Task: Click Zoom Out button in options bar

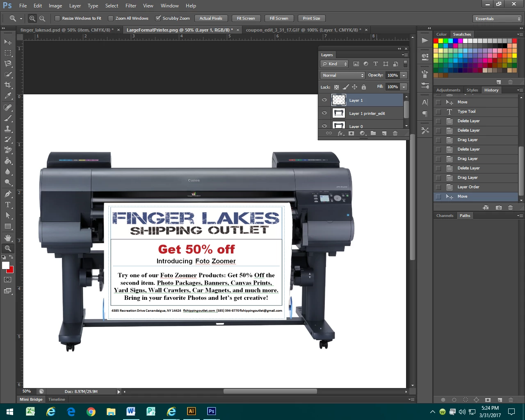Action: [42, 18]
